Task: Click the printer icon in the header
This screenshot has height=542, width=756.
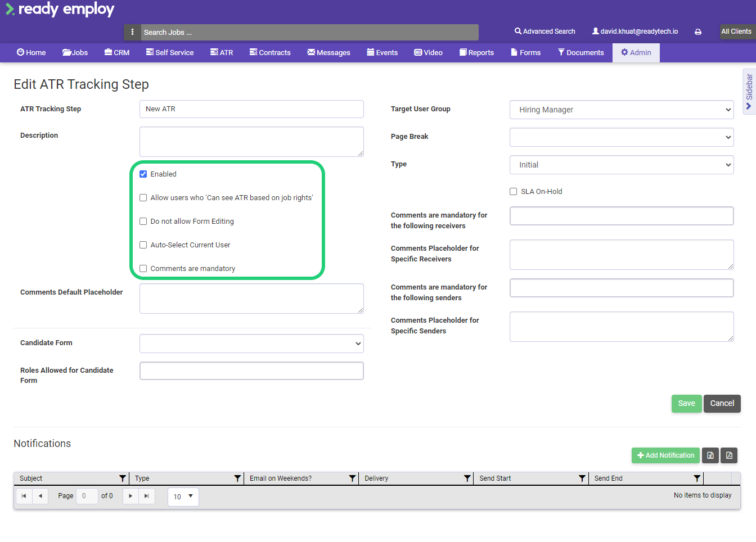Action: pos(697,31)
